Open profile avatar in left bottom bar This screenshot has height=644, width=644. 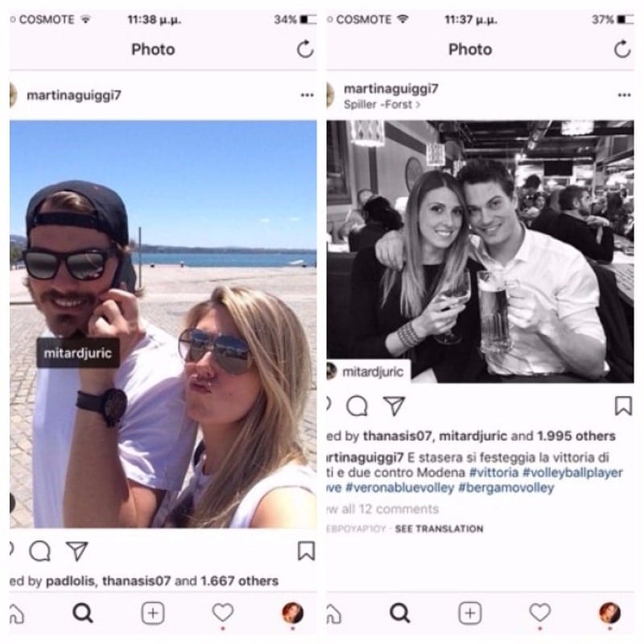(x=293, y=613)
